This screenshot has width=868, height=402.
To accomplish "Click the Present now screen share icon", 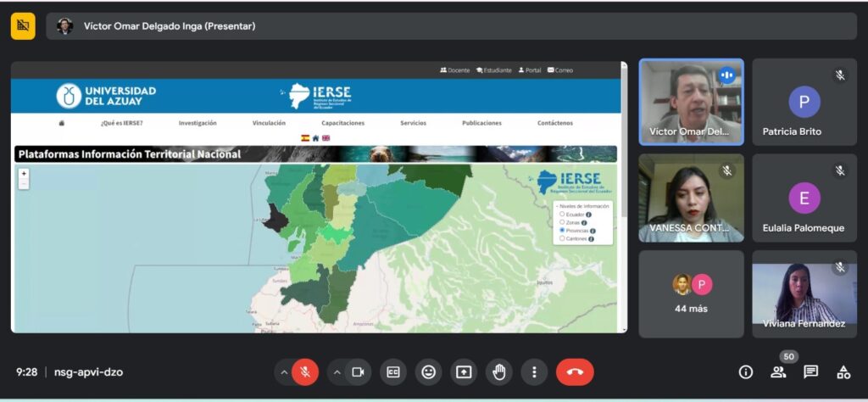I will (464, 372).
